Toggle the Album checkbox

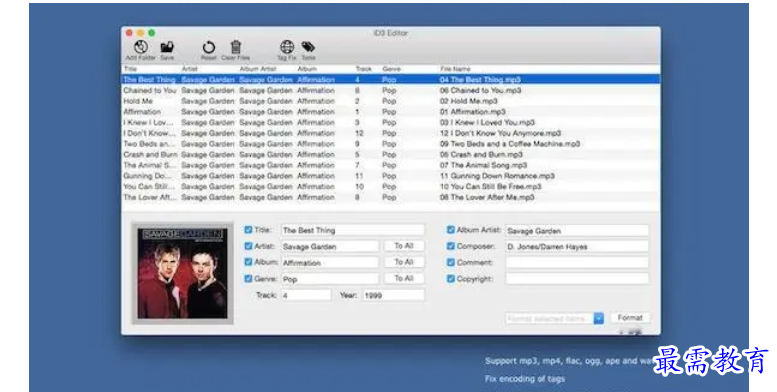(x=248, y=262)
